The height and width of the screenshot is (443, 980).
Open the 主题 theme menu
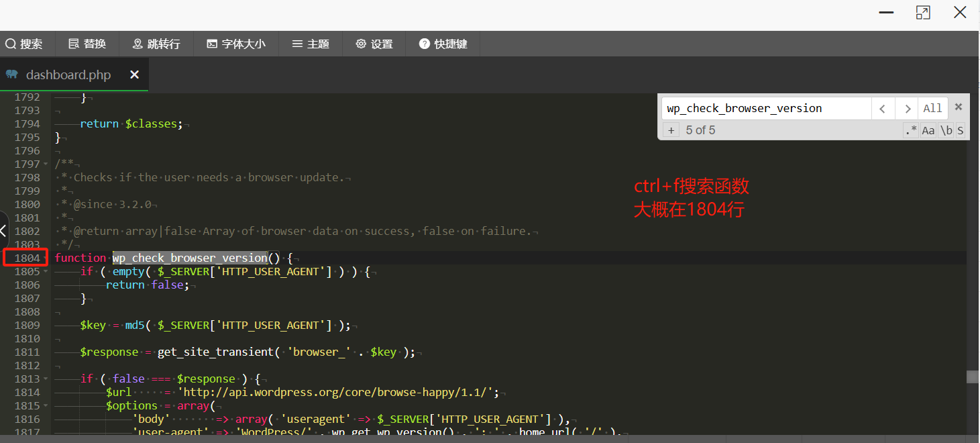coord(311,44)
